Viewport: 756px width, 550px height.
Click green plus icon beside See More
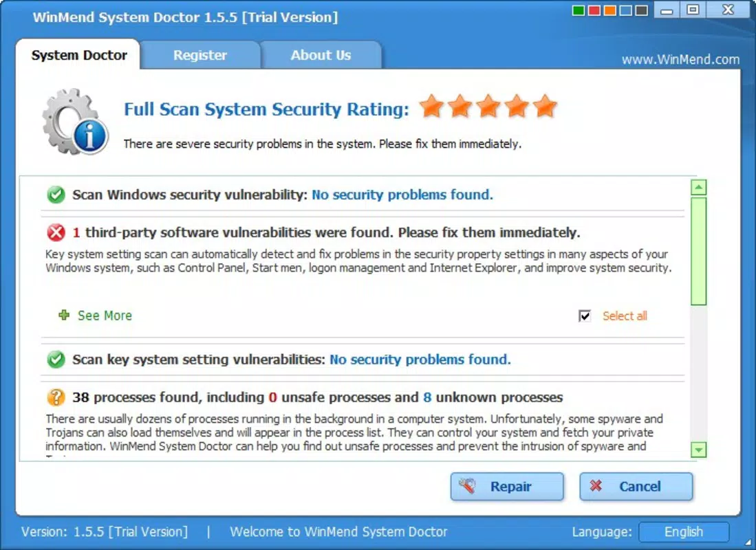coord(64,315)
